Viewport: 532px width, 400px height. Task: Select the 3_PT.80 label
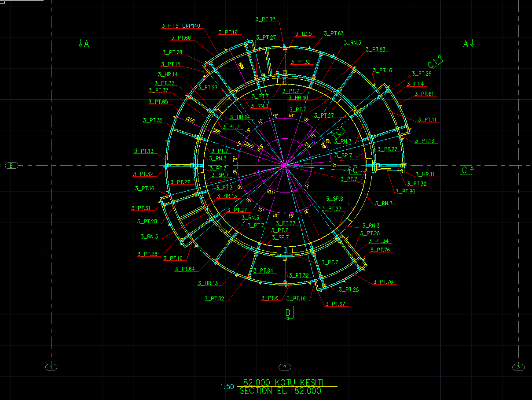[x=405, y=192]
